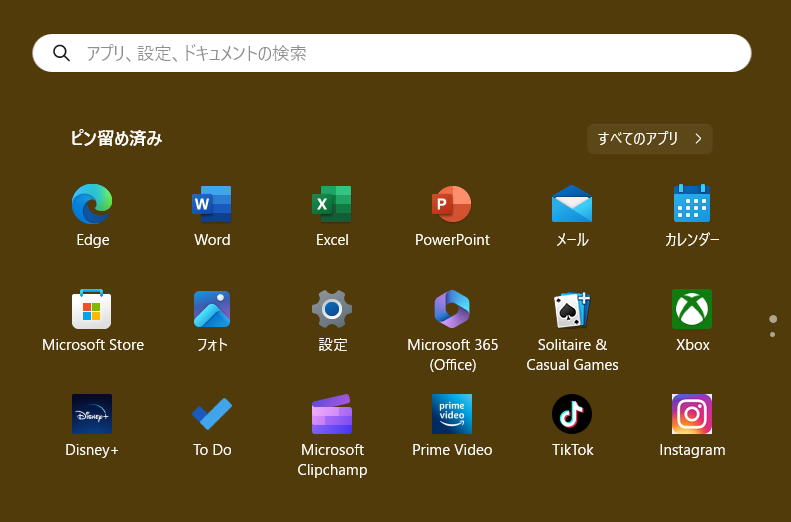Screen dimensions: 791x522
Task: Click the ピン留め済み heading text
Action: tap(117, 139)
